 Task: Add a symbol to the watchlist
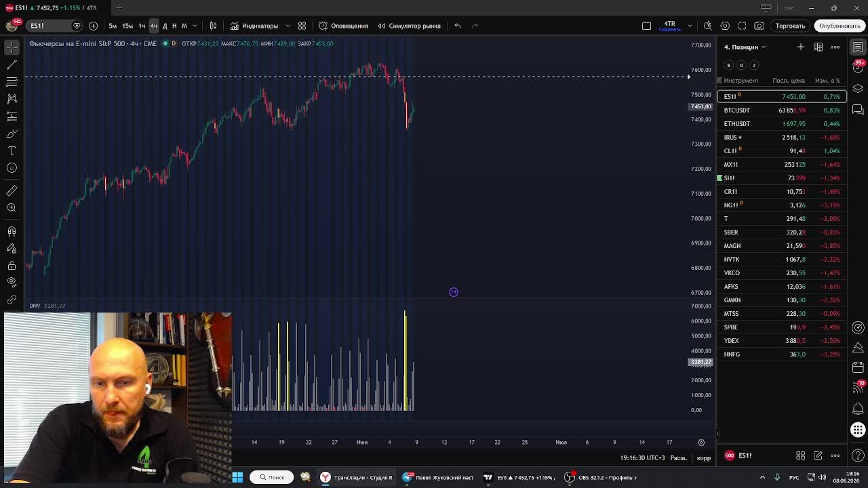(x=801, y=47)
